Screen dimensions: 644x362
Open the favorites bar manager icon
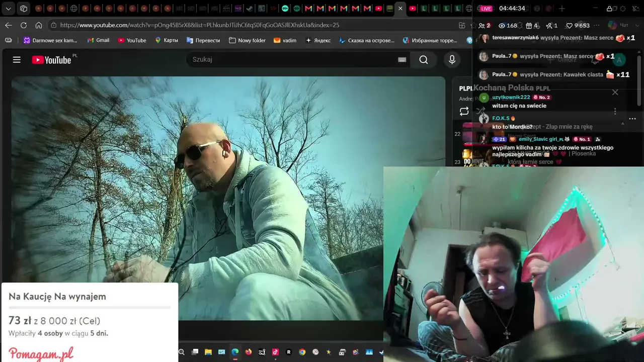pos(9,40)
